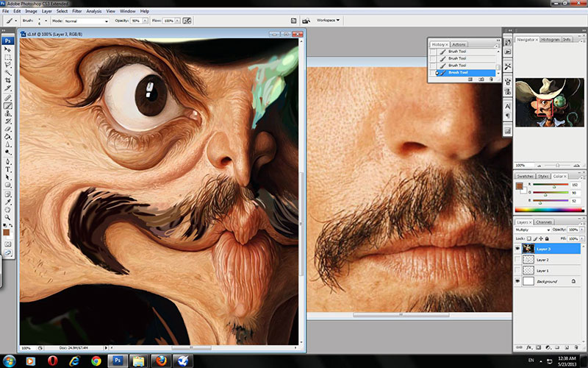Viewport: 588px width, 368px height.
Task: Open the Paragraph panel icon in dock
Action: pyautogui.click(x=507, y=116)
